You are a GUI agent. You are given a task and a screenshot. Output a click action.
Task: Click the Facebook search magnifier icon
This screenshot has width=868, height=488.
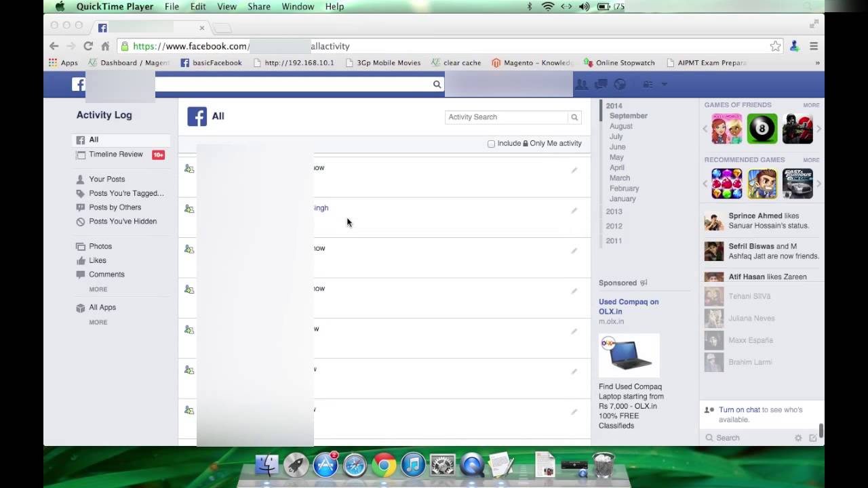[437, 84]
